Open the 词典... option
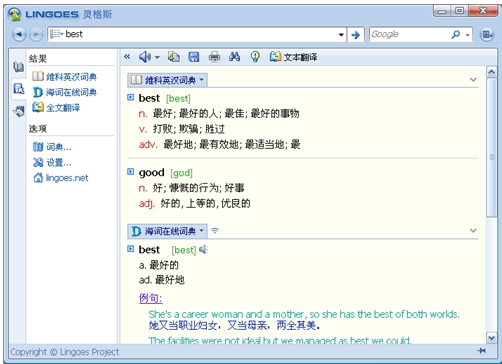Screen dimensions: 502x364 (x=52, y=147)
